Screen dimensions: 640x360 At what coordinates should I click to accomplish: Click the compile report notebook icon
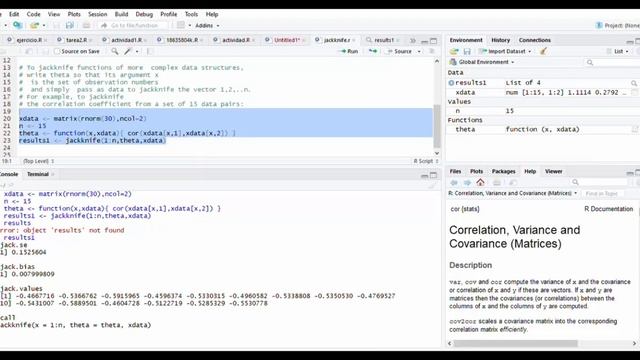(x=150, y=51)
